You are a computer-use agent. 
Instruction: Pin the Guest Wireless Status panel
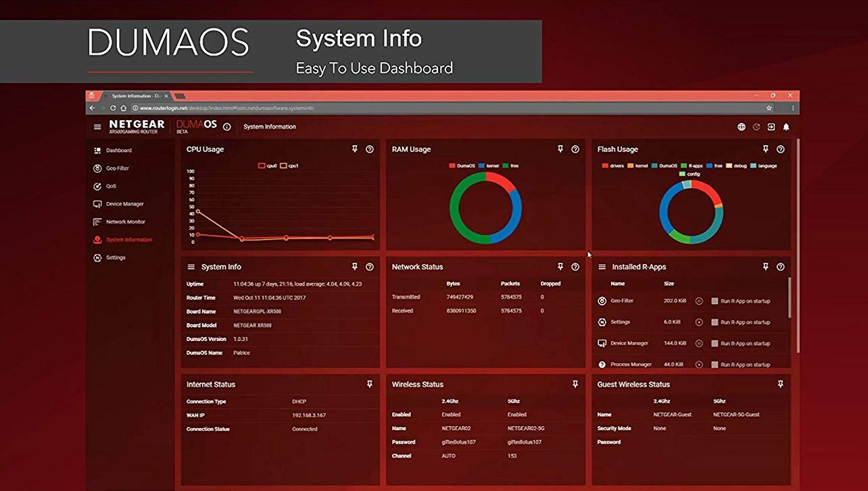[781, 384]
